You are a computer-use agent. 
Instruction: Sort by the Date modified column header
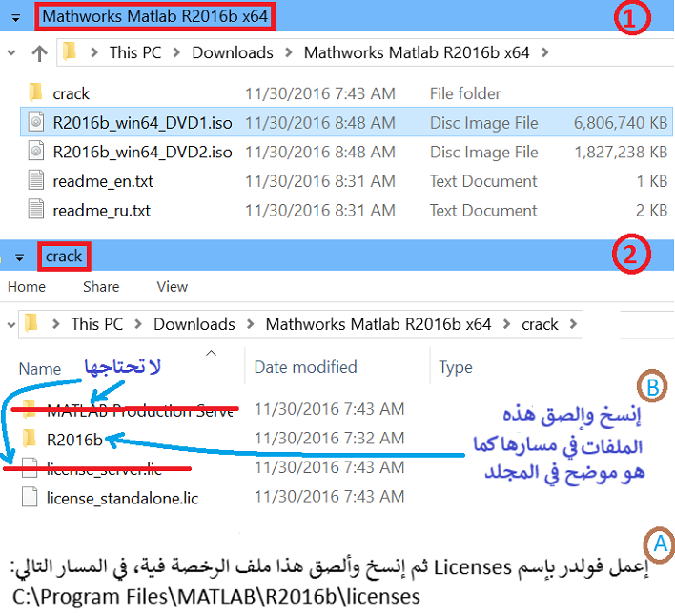tap(305, 367)
